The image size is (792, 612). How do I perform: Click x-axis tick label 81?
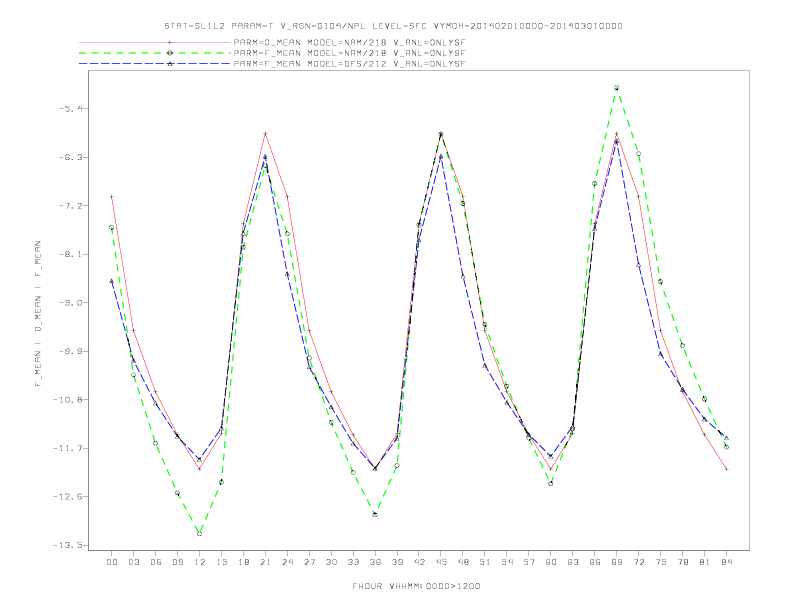click(x=705, y=562)
